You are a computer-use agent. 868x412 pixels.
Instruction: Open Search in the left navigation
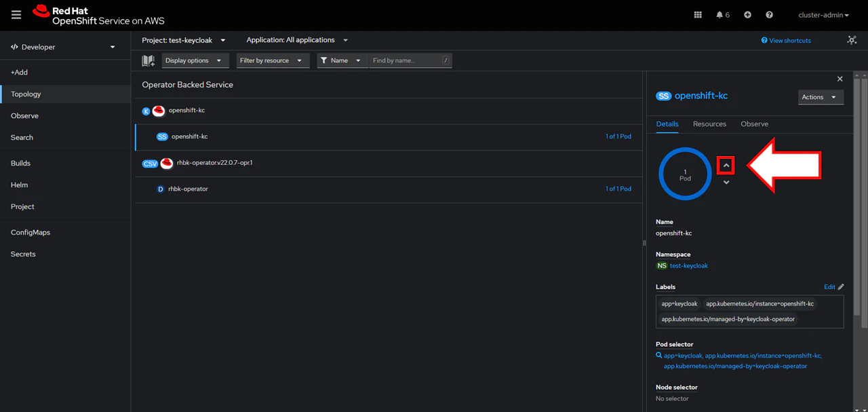click(65, 138)
